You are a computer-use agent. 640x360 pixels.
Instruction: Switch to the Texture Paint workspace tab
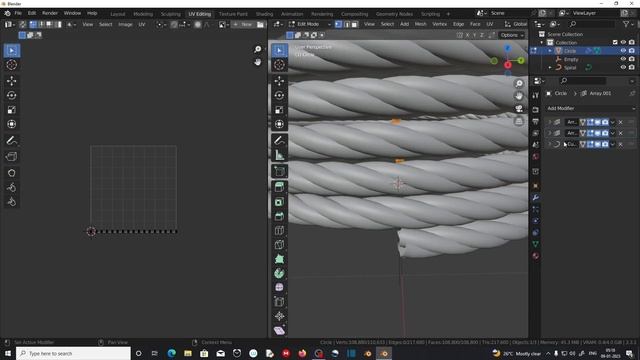(x=233, y=14)
